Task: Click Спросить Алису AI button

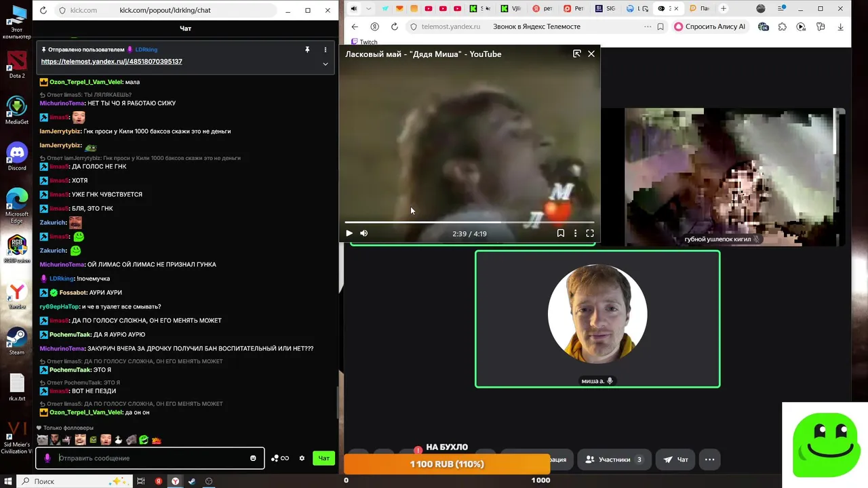Action: coord(711,27)
